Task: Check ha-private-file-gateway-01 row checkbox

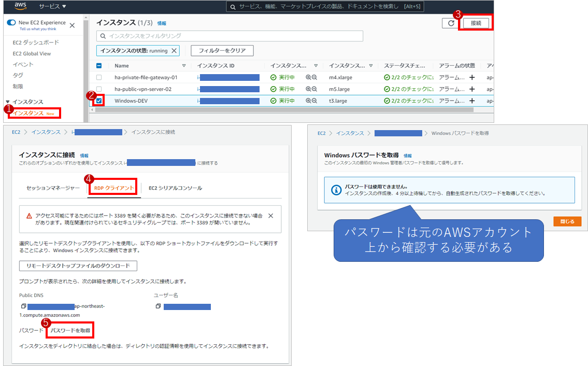Action: pos(99,77)
